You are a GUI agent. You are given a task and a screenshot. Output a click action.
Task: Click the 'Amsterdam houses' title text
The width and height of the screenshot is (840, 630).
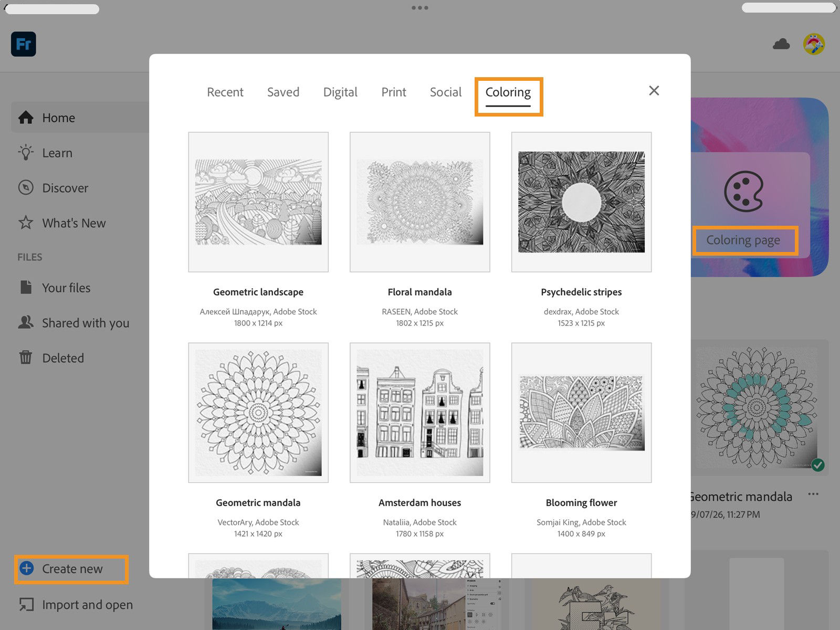pos(420,502)
